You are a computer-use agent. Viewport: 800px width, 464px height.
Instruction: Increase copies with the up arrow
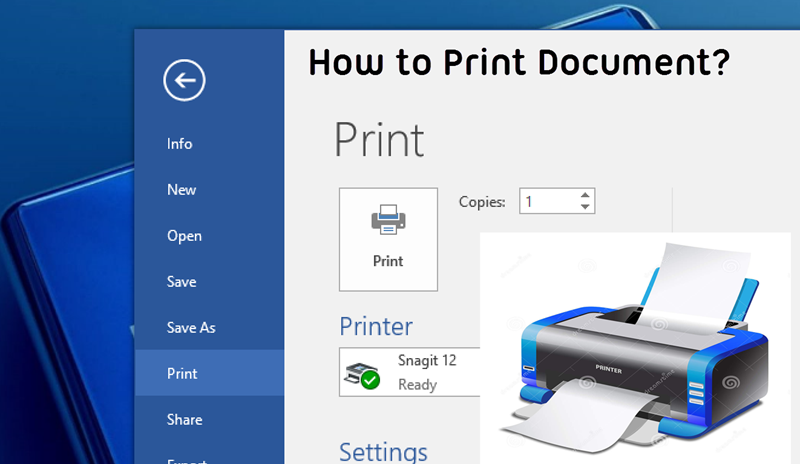(x=585, y=194)
